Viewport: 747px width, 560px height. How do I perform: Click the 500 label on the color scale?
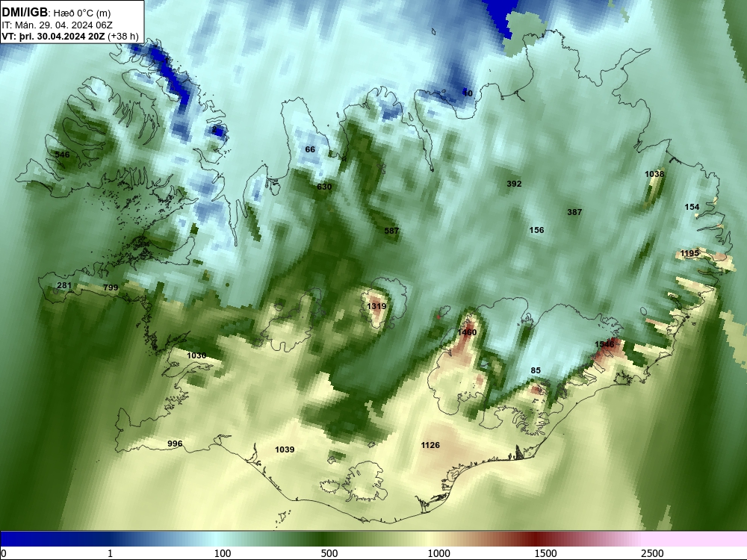[x=329, y=553]
